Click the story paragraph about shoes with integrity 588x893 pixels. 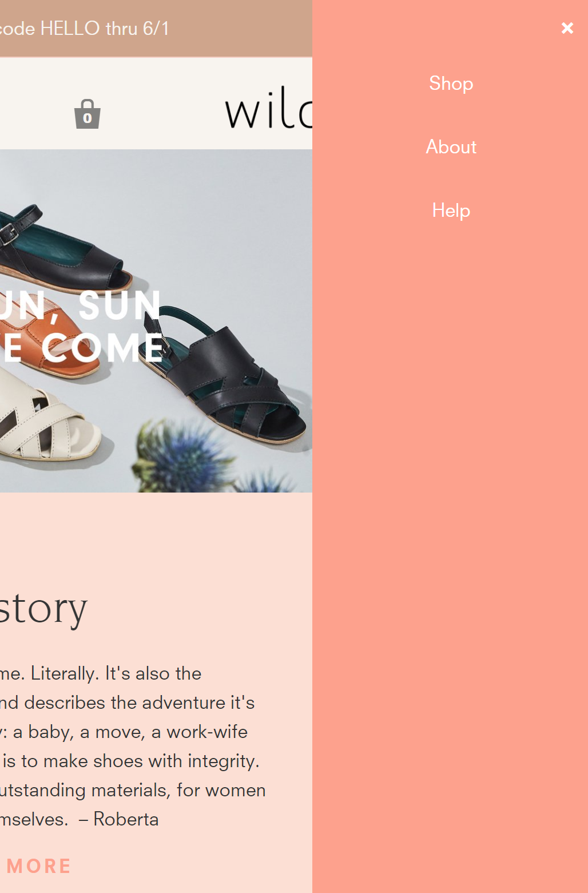[x=130, y=761]
